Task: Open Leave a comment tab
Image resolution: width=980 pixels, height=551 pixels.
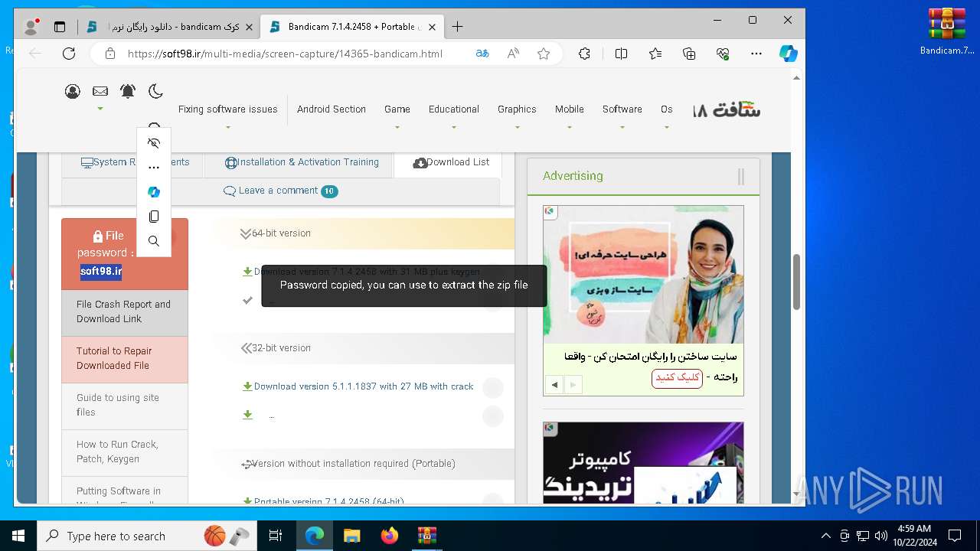Action: (280, 191)
